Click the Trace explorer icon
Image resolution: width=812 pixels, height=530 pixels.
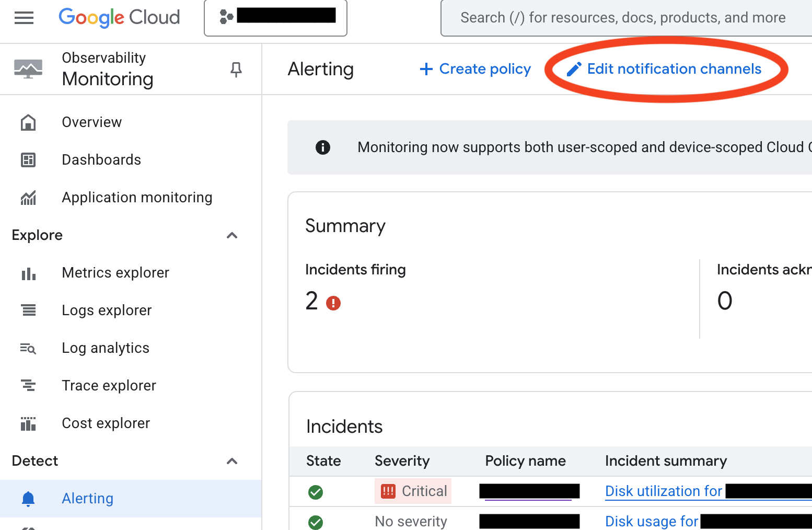(x=28, y=386)
